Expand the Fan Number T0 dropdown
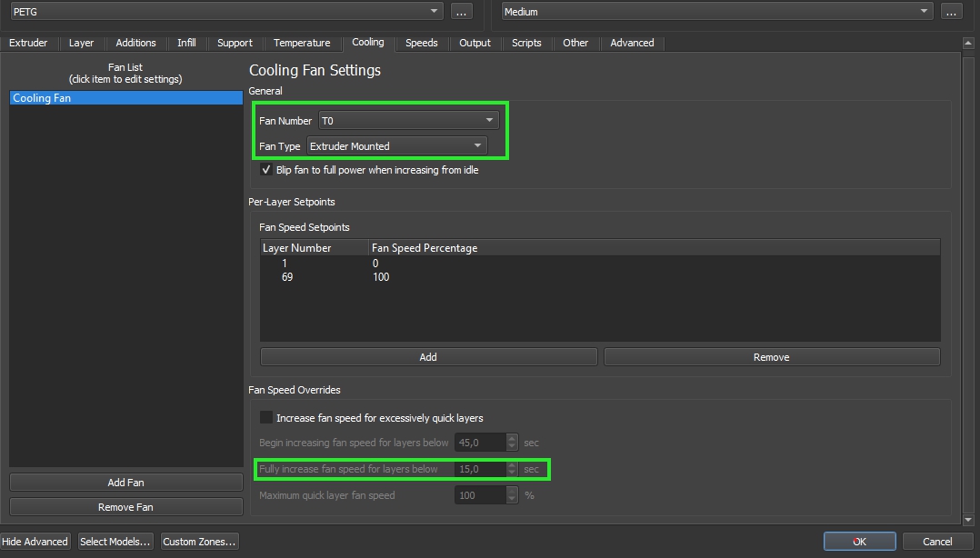The height and width of the screenshot is (558, 980). 408,120
